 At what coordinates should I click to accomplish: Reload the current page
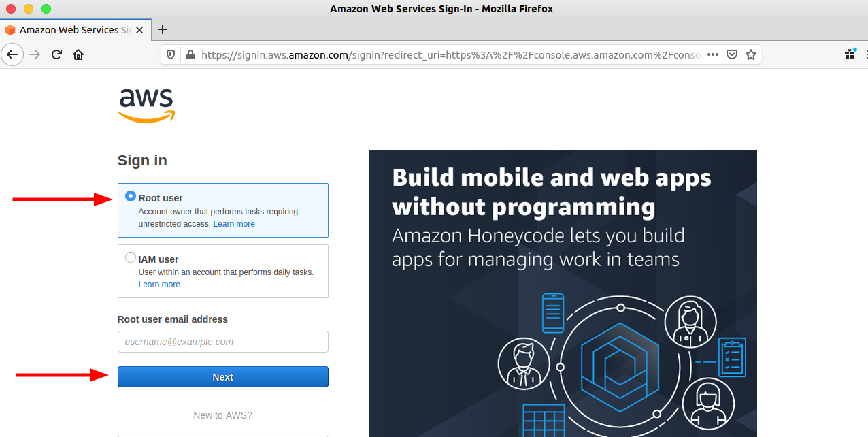pos(56,54)
